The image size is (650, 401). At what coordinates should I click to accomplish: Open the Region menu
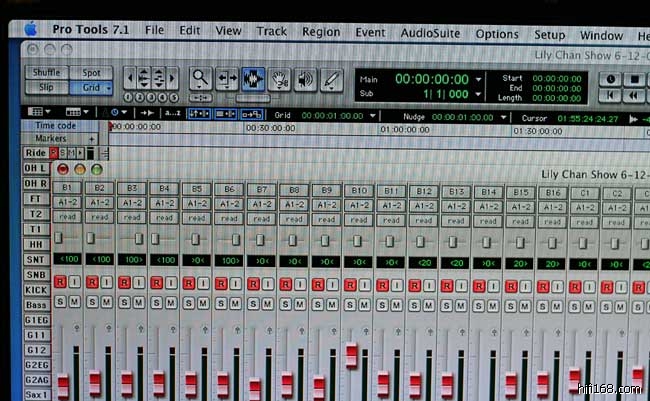point(320,32)
